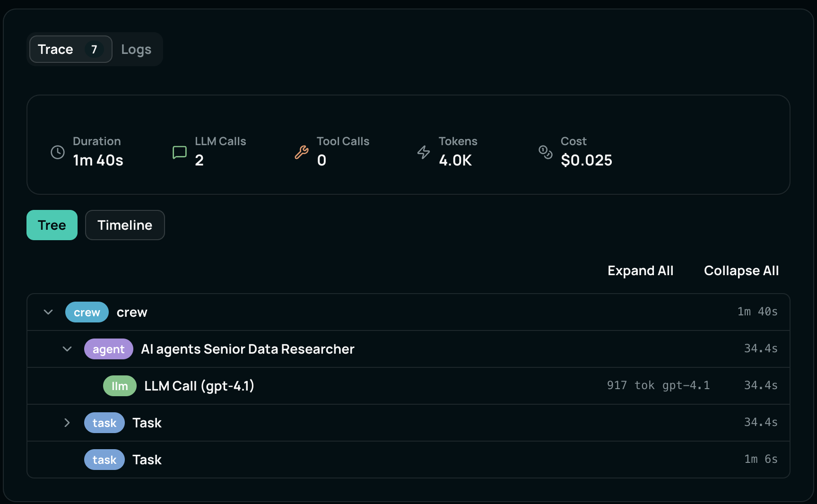Collapse the AI agents Senior Data Researcher node

click(x=67, y=349)
